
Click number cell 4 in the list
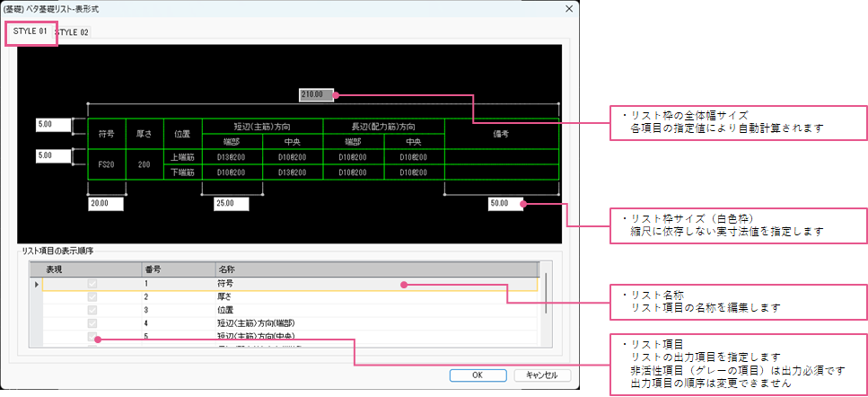pyautogui.click(x=179, y=323)
